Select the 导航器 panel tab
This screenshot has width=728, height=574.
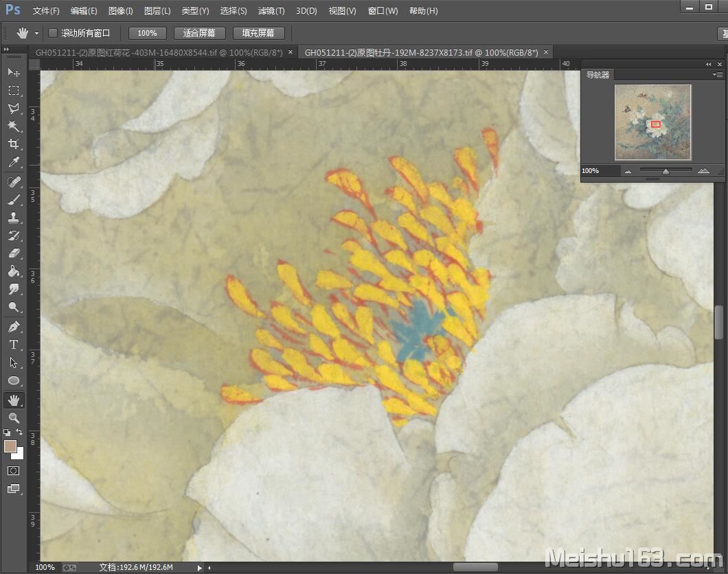click(x=598, y=75)
